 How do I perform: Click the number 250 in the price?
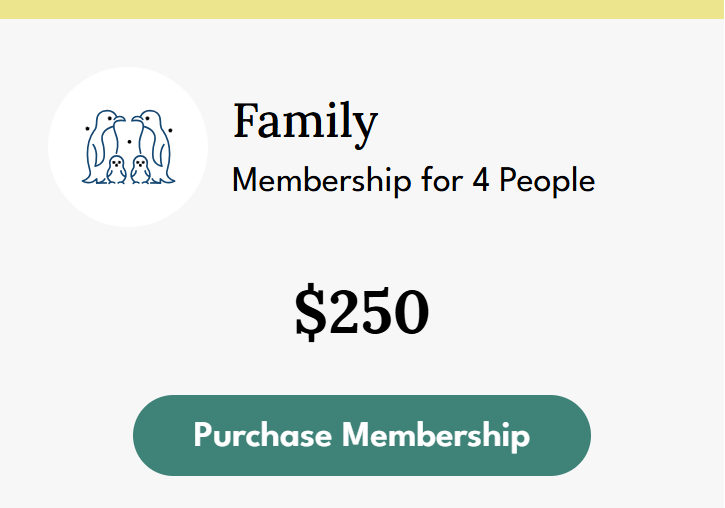click(380, 312)
